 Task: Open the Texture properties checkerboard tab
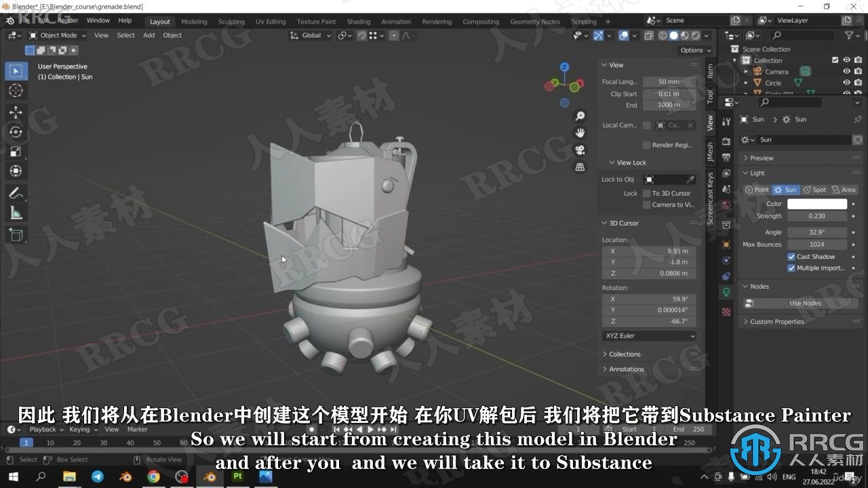pos(726,312)
